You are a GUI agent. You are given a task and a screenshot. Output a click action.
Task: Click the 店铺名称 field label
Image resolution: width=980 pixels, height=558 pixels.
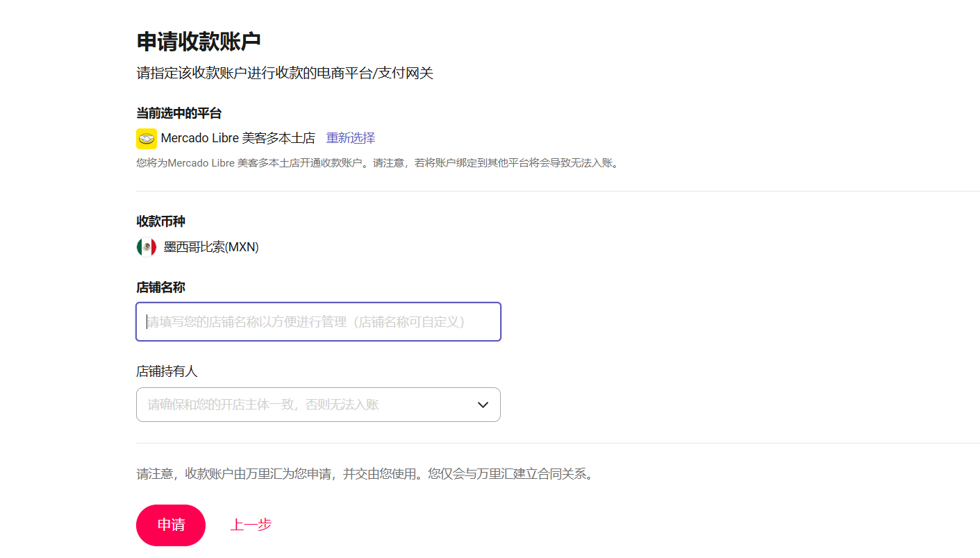(x=160, y=287)
